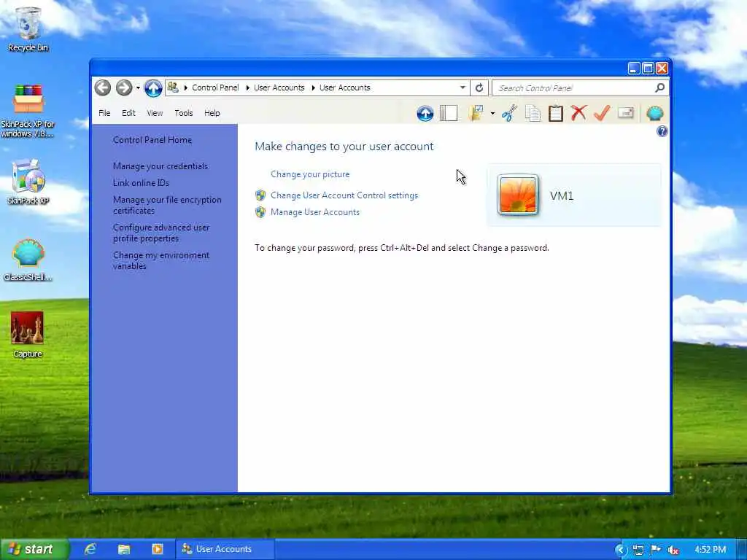The height and width of the screenshot is (560, 747).
Task: Open the Edit menu
Action: pos(128,113)
